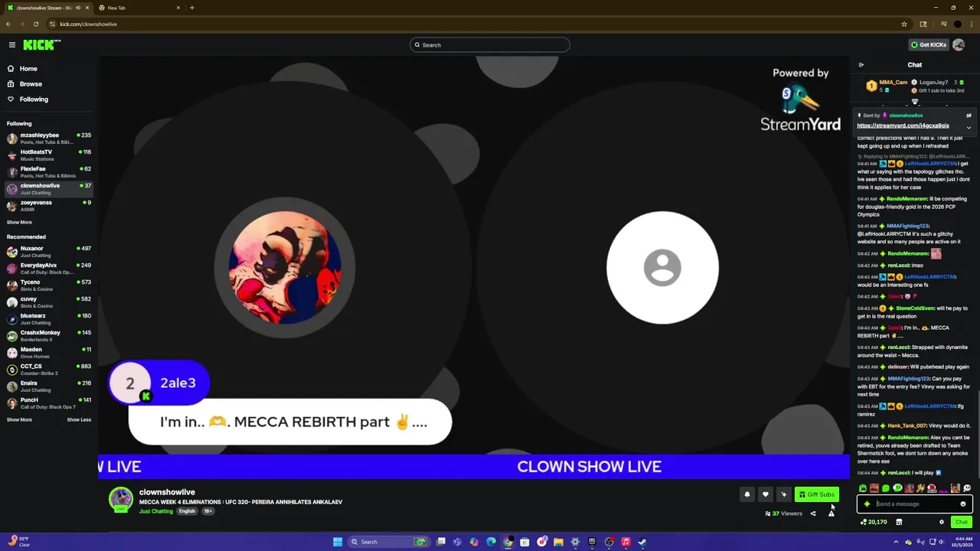The height and width of the screenshot is (551, 980).
Task: Open the FlexieFae channel
Action: [49, 172]
